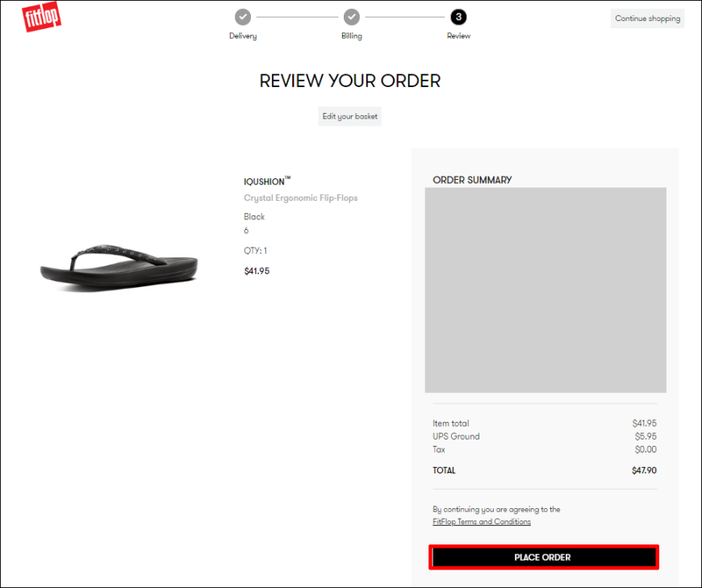
Task: Open FitFlop Terms and Conditions link
Action: tap(481, 522)
